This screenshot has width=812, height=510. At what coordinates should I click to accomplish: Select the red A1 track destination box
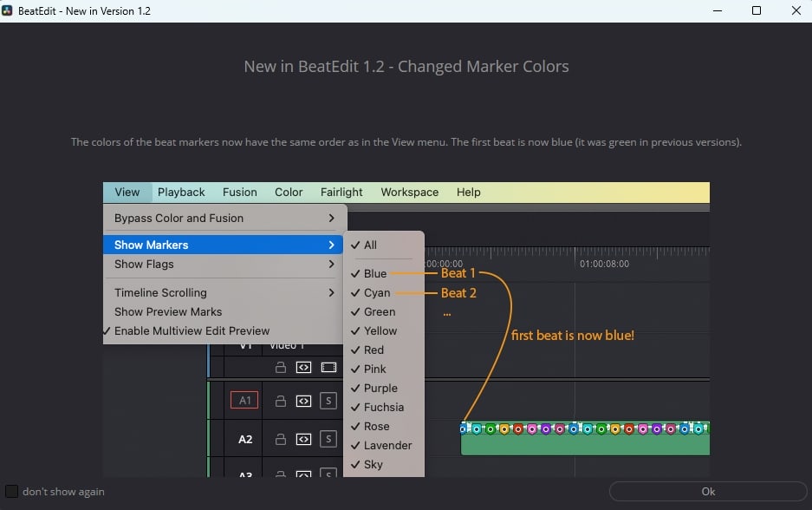(x=244, y=401)
